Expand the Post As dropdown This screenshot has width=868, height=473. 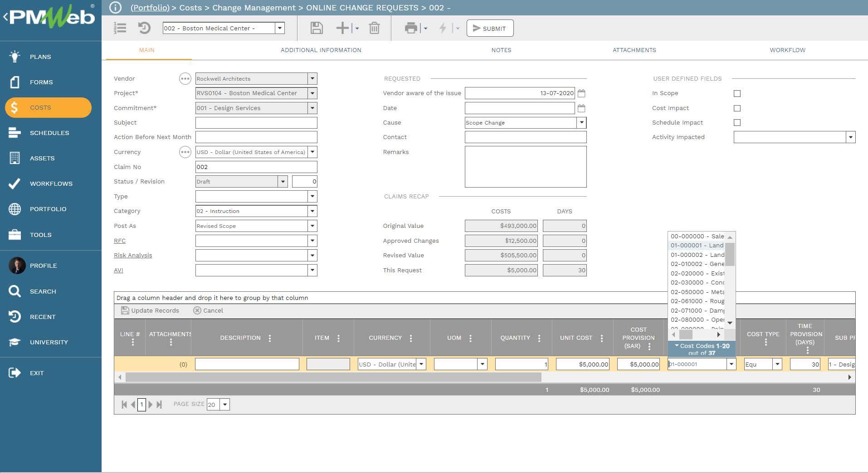tap(312, 226)
